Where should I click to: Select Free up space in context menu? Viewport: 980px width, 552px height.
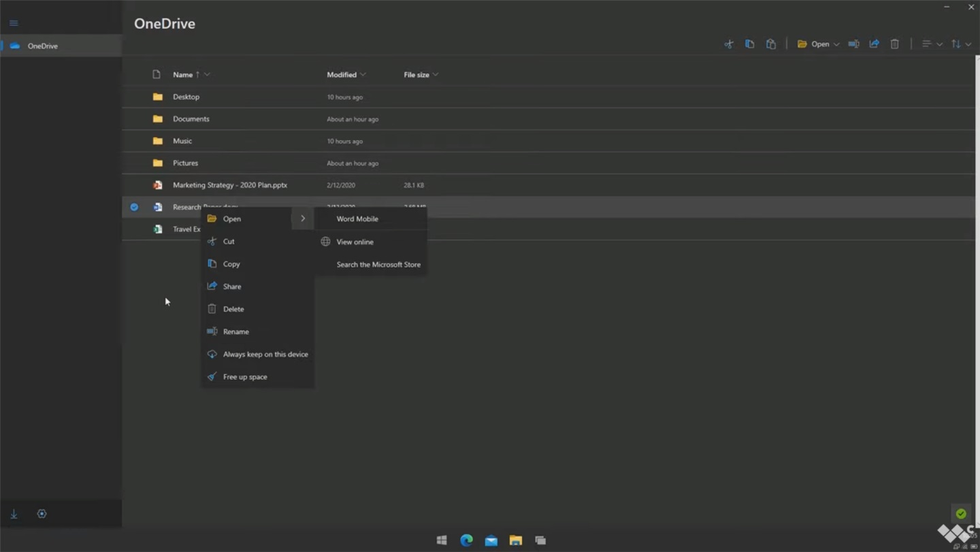(x=257, y=376)
